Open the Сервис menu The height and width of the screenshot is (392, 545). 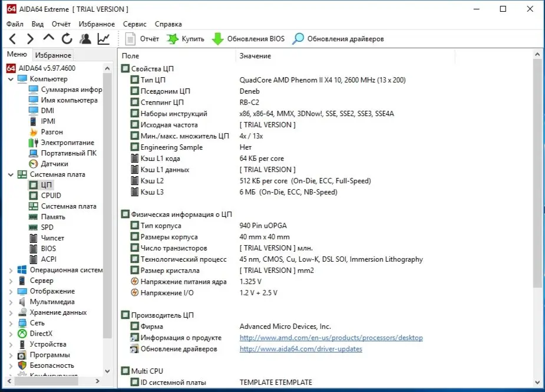coord(135,24)
